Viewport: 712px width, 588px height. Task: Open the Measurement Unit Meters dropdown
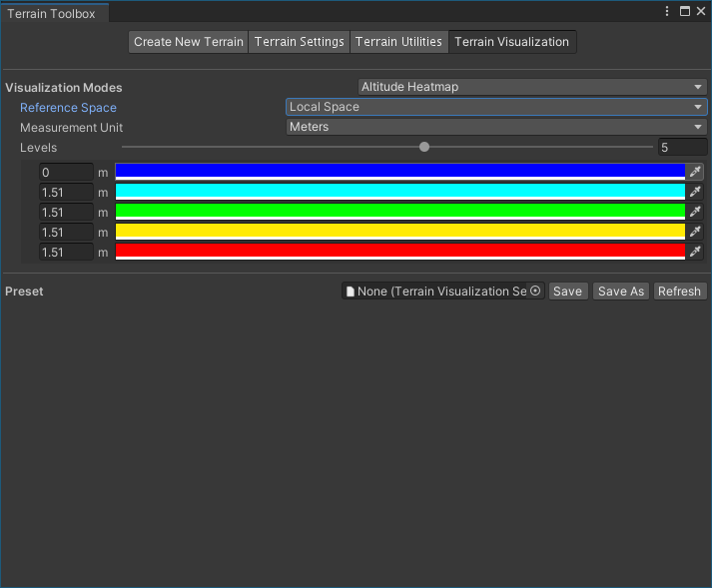point(495,127)
